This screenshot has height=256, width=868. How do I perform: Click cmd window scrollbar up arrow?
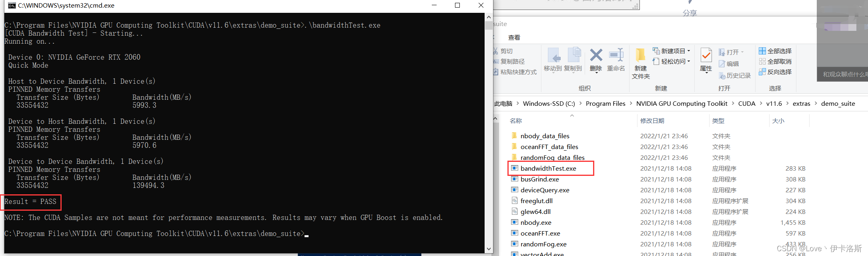[x=489, y=17]
